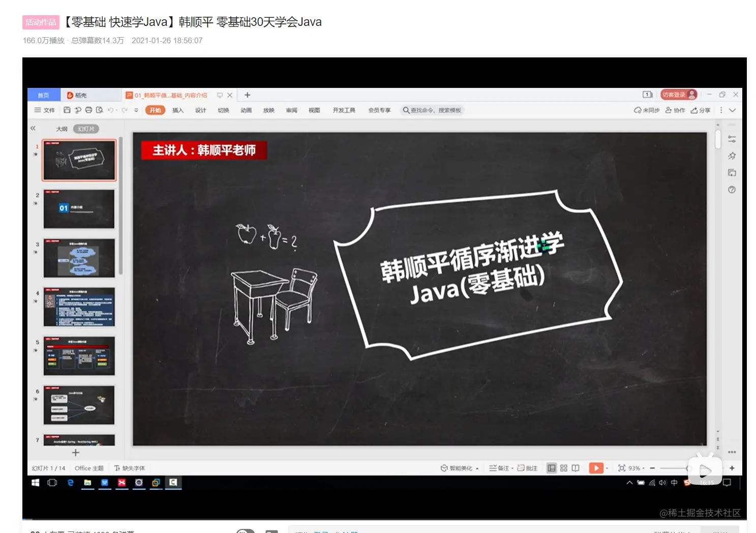Select the 视图 ribbon tab
The width and height of the screenshot is (756, 533).
[x=314, y=110]
